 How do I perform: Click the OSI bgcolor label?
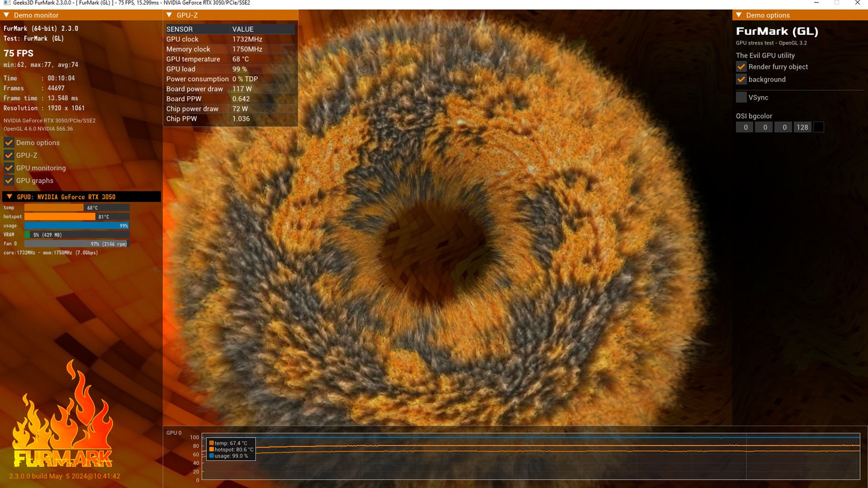point(754,116)
